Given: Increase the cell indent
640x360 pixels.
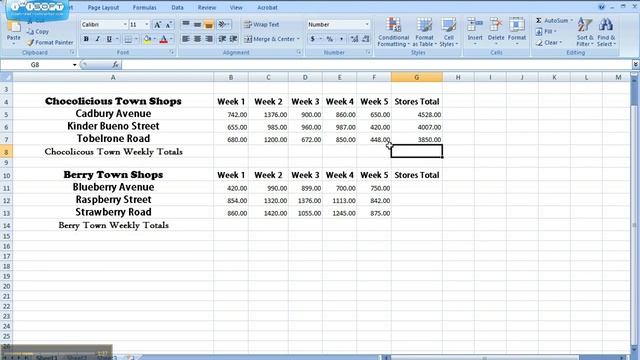Looking at the screenshot, I should tap(233, 39).
